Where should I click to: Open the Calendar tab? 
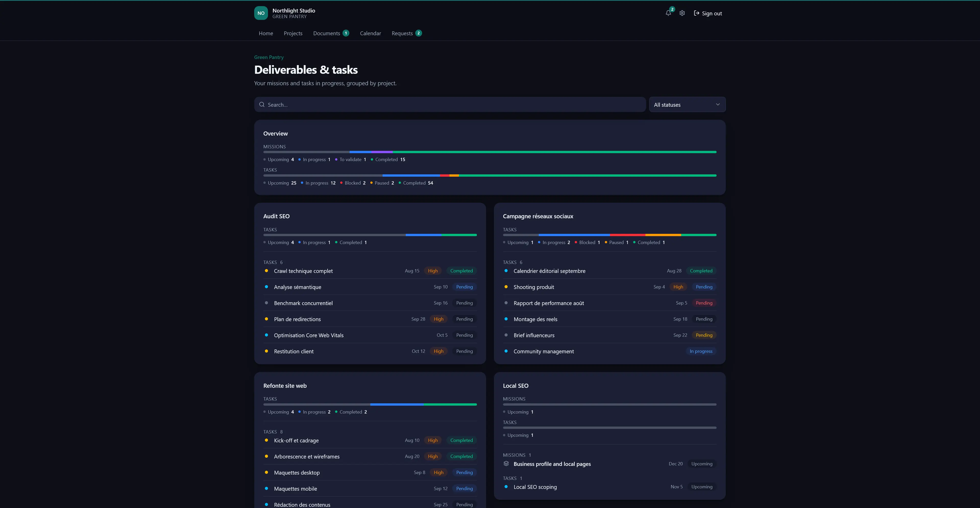pos(370,33)
